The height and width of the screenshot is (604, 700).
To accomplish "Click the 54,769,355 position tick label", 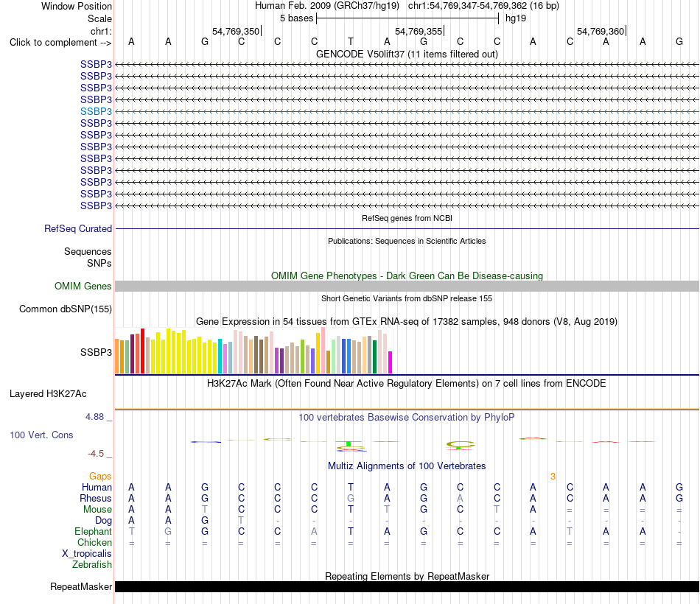I will click(419, 31).
